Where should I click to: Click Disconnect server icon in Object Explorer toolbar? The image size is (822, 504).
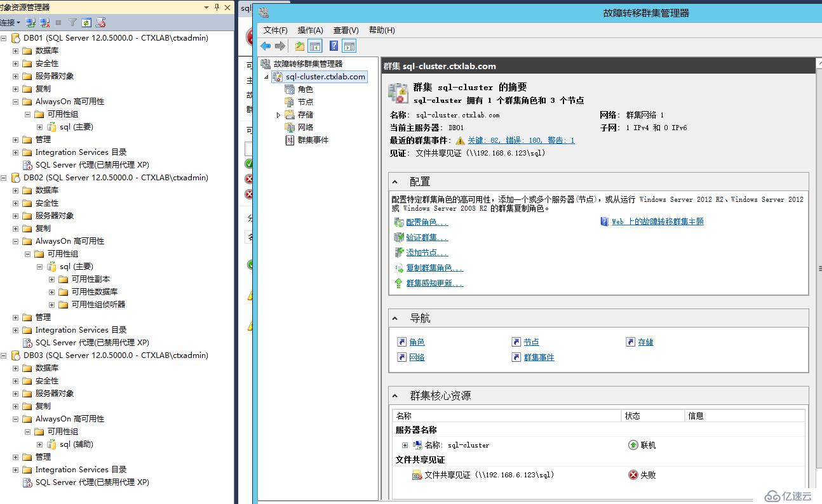click(44, 22)
